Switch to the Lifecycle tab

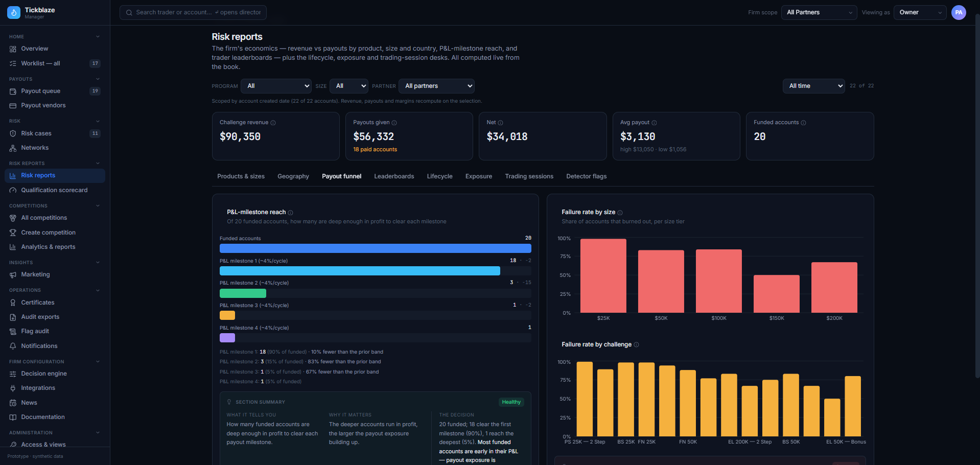pyautogui.click(x=440, y=176)
